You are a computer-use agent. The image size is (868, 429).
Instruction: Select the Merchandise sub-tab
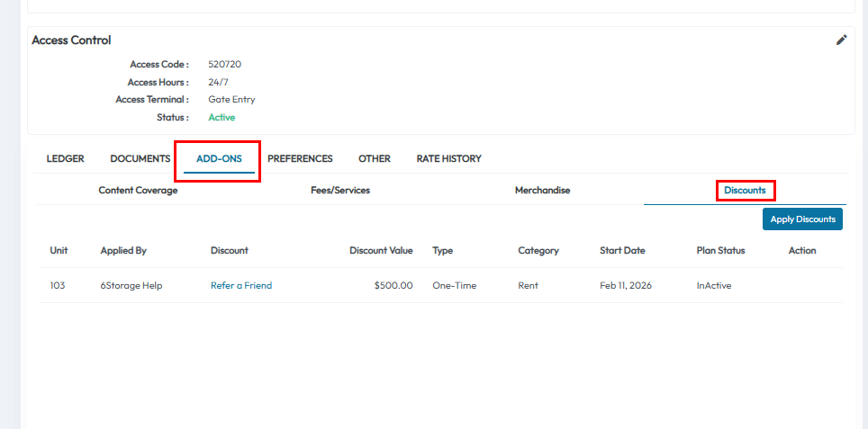click(542, 191)
